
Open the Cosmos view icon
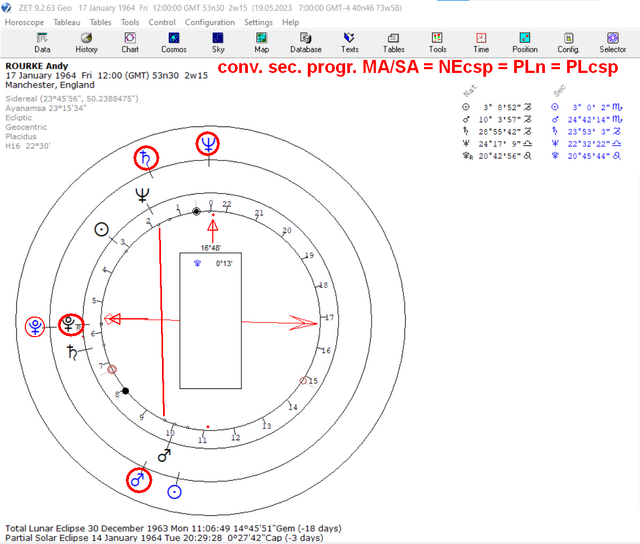pos(174,43)
